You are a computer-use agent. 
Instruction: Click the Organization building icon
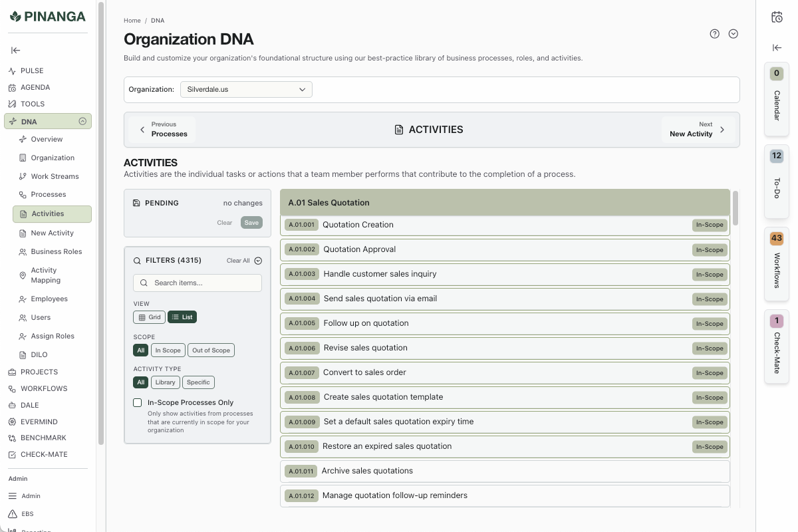(x=23, y=158)
